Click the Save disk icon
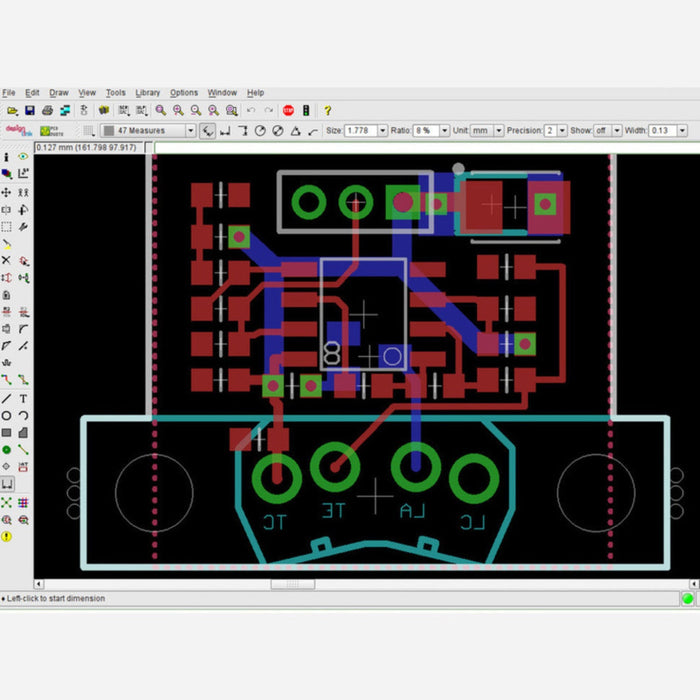700x700 pixels. click(x=30, y=110)
